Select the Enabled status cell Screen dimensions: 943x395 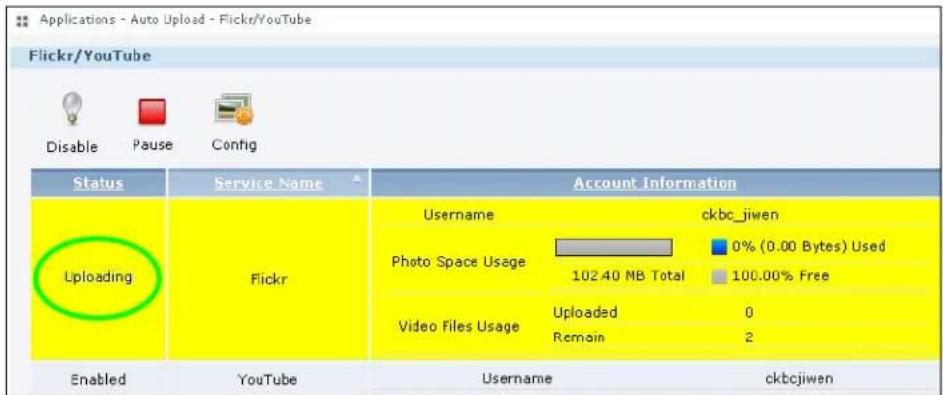98,380
